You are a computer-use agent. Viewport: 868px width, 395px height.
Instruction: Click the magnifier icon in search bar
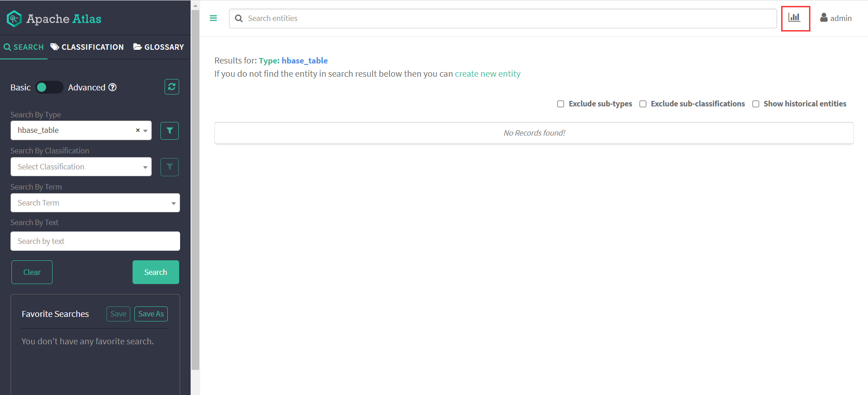click(239, 18)
